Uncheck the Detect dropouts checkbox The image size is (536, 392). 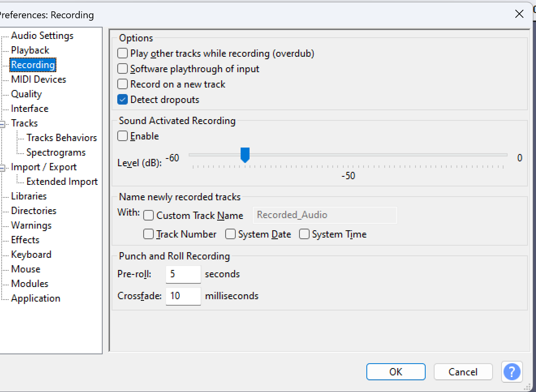coord(123,100)
